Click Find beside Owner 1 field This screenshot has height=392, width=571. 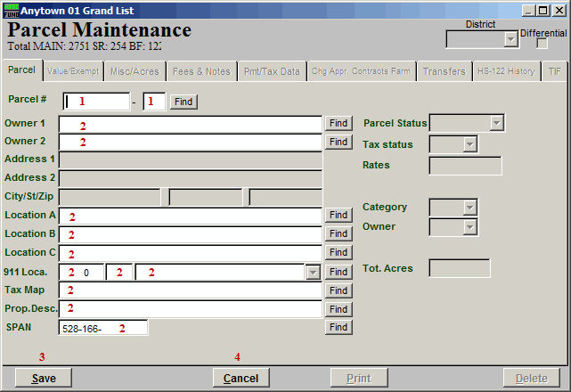[339, 123]
